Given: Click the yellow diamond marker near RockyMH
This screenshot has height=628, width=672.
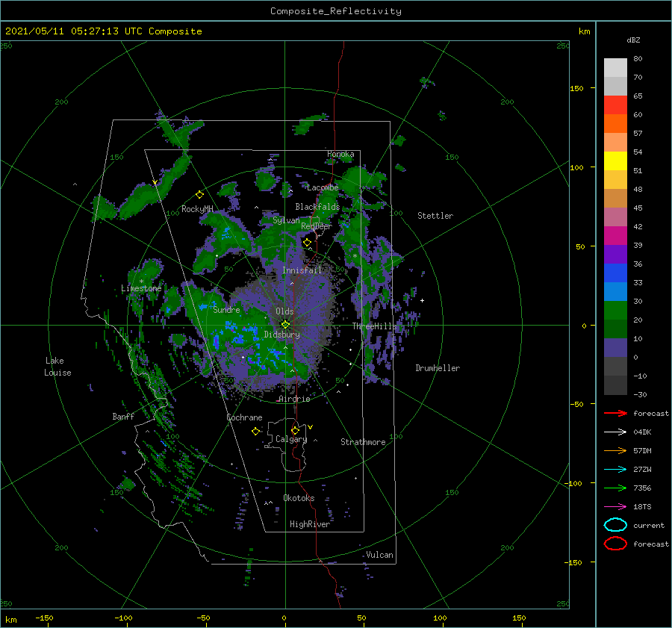Looking at the screenshot, I should [x=199, y=195].
